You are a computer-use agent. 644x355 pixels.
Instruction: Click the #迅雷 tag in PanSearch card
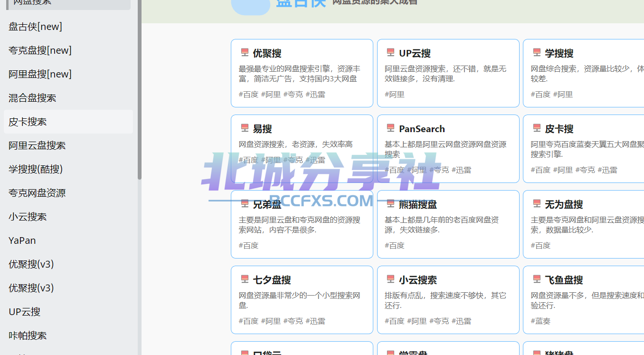[461, 170]
